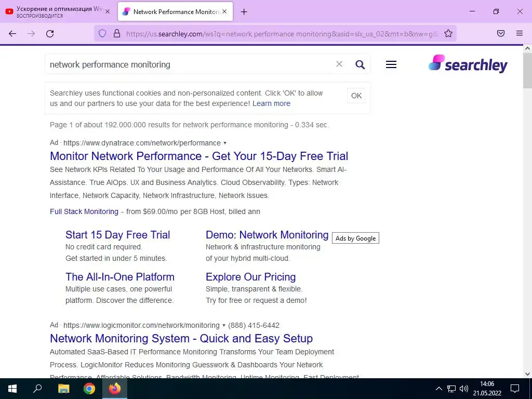532x399 pixels.
Task: Open The All-In-One Platform link
Action: pos(120,277)
